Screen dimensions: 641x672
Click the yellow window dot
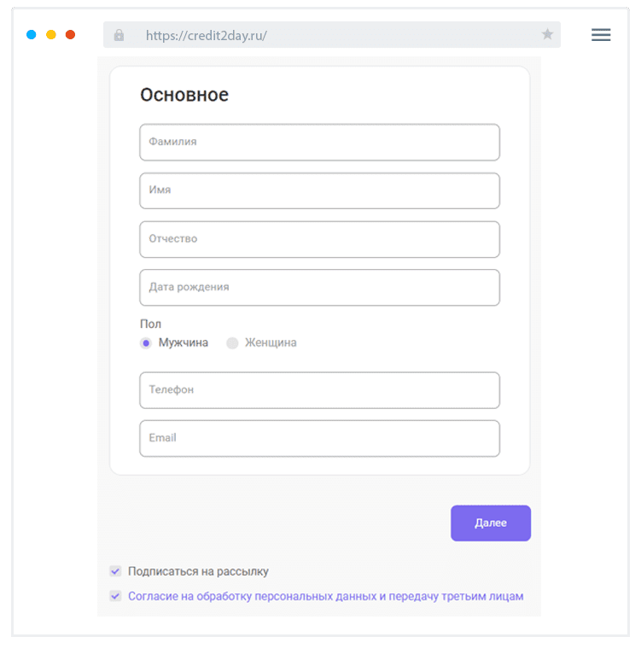click(x=51, y=35)
